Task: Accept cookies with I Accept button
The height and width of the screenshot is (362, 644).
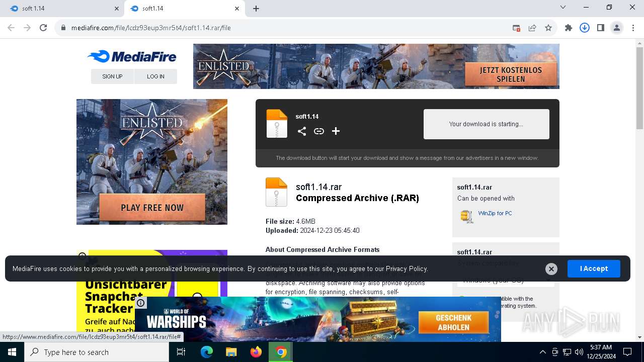Action: 594,268
